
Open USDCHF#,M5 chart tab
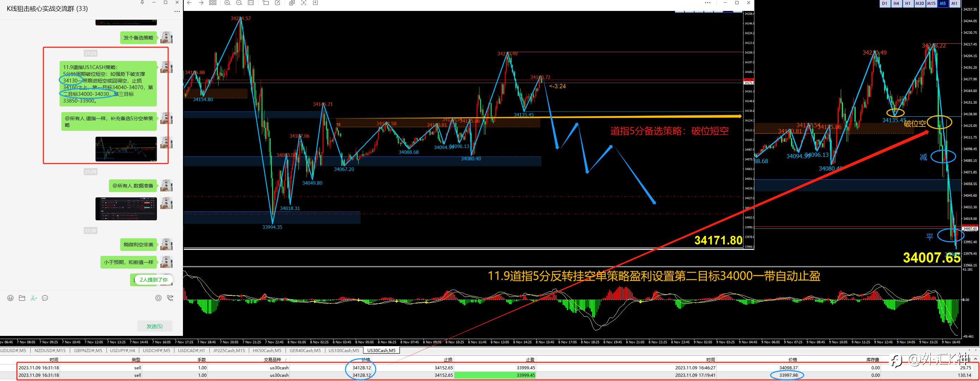coord(157,351)
